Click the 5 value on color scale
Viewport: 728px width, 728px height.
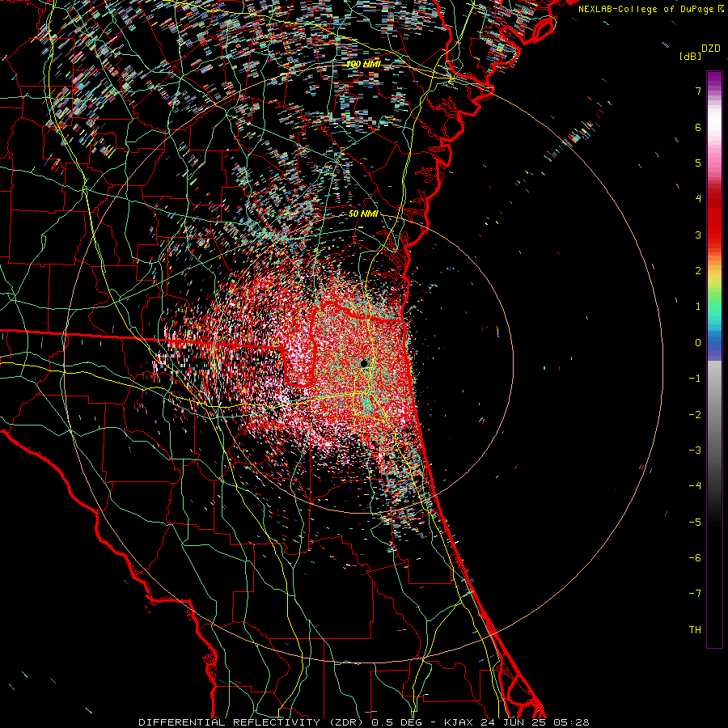click(x=698, y=163)
